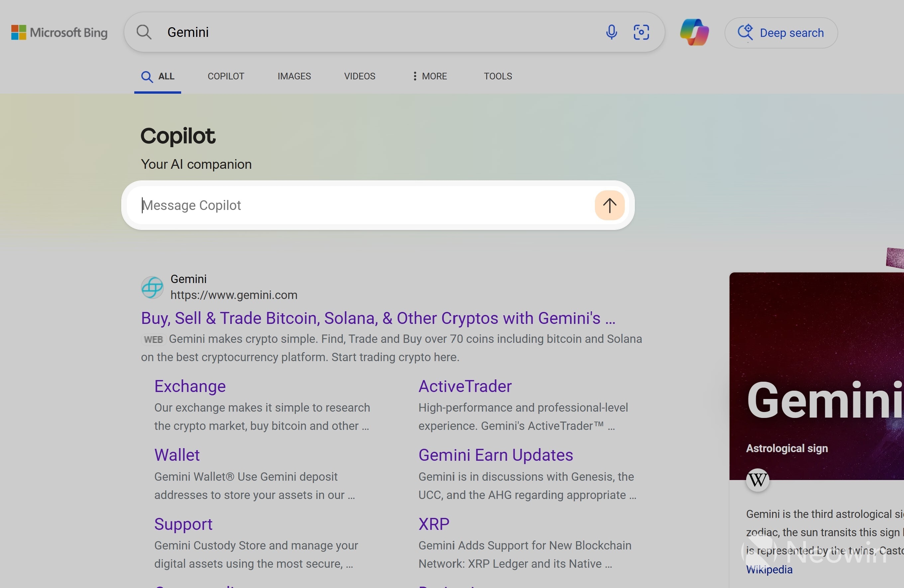Click the microphone voice search icon
904x588 pixels.
click(611, 32)
